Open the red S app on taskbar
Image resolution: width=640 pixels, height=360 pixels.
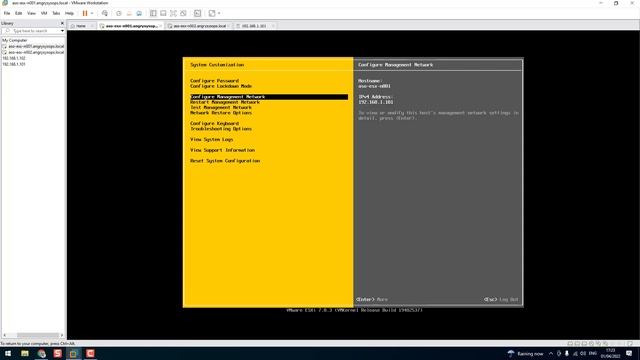pos(58,353)
